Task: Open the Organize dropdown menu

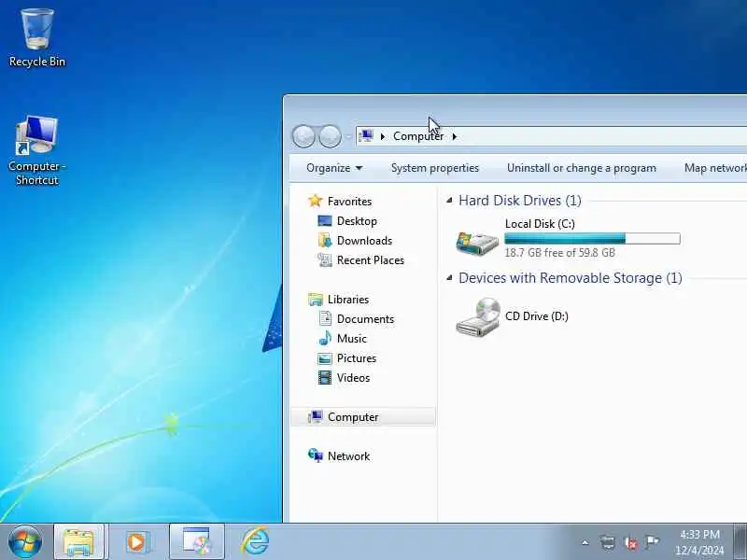Action: [334, 168]
